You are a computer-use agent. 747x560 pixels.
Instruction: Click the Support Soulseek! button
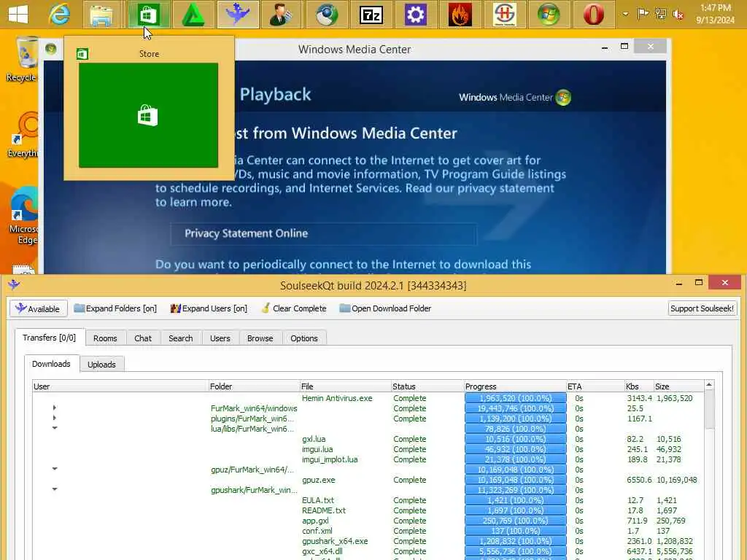coord(703,308)
